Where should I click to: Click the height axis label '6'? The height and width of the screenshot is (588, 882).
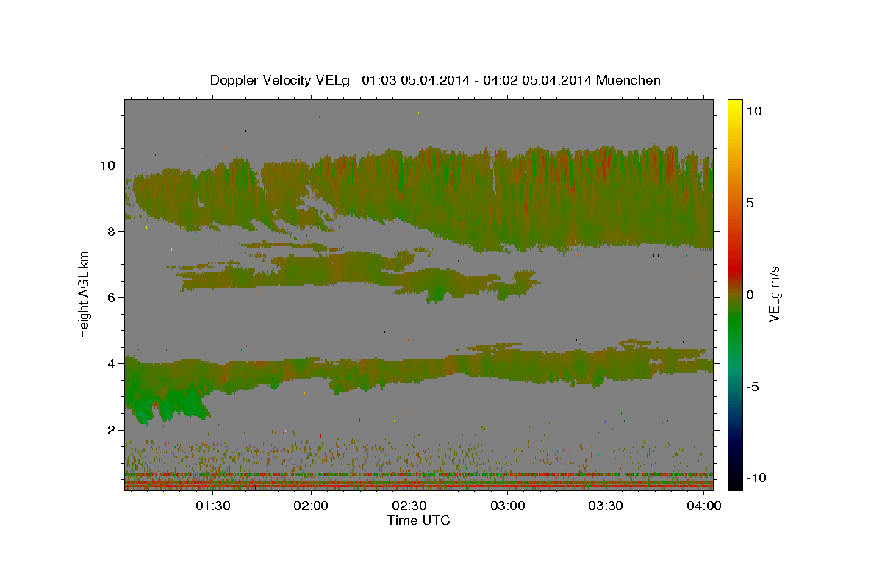coord(111,298)
